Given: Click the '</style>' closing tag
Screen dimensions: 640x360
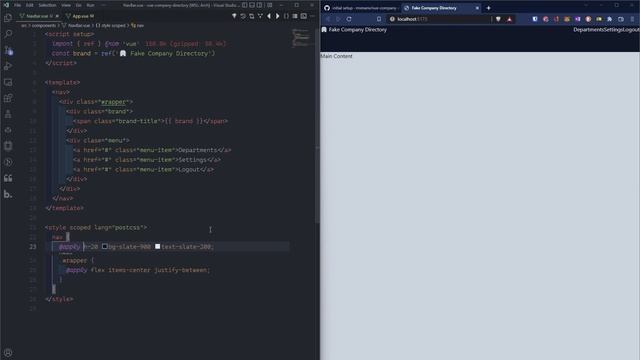Looking at the screenshot, I should [59, 299].
